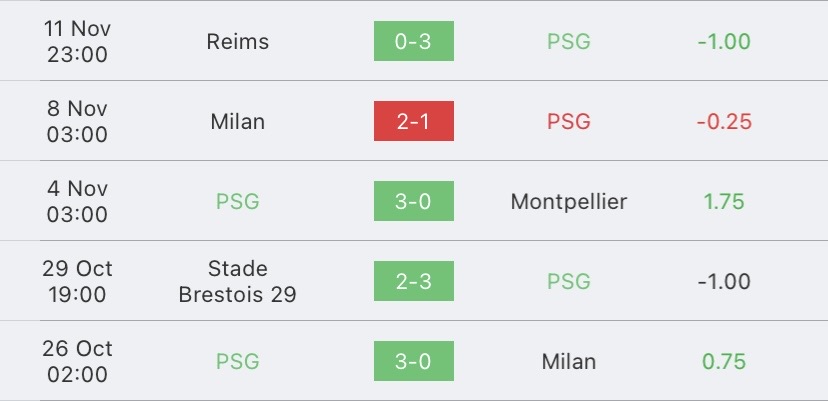Select green PSG in the Reims match
This screenshot has width=828, height=401.
(x=569, y=41)
